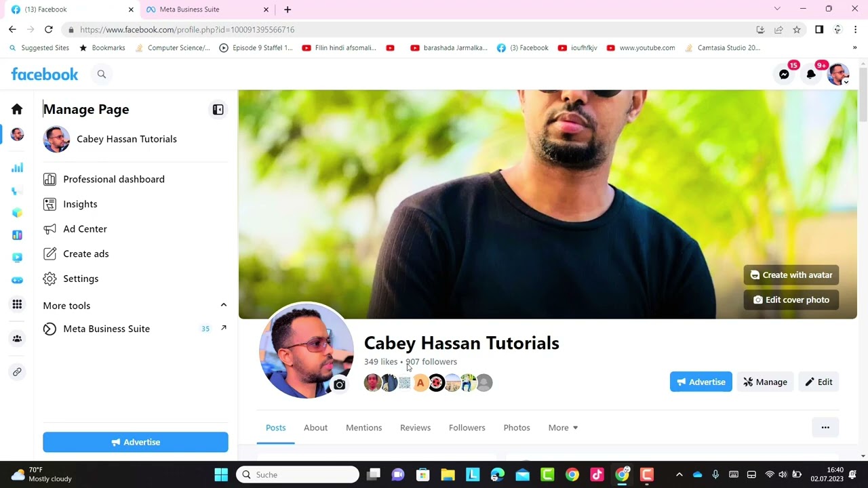Click the Facebook logo

coord(45,74)
